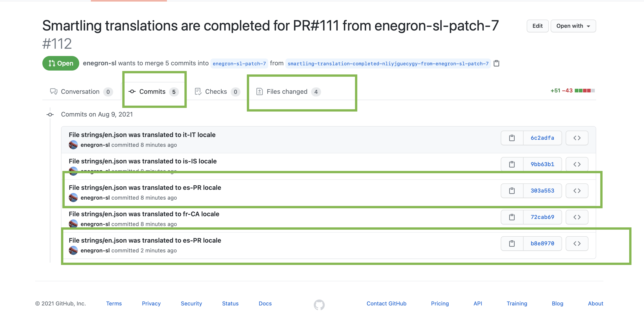Copy SHA for commit b8e8970
644x320 pixels.
click(512, 244)
